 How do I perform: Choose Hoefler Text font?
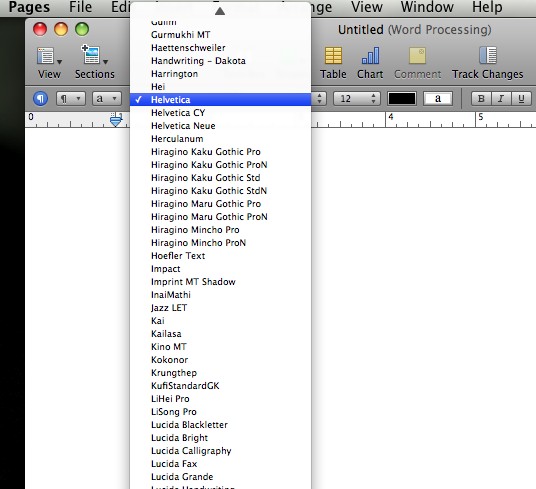(x=220, y=256)
